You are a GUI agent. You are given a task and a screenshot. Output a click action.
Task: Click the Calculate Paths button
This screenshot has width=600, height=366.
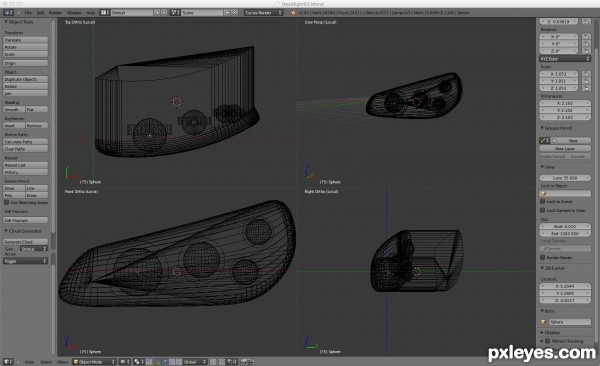click(x=26, y=142)
